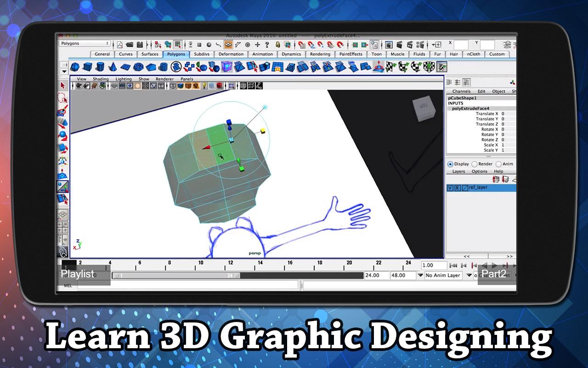Enable smooth shade blue cube icon
588x368 pixels.
(181, 86)
